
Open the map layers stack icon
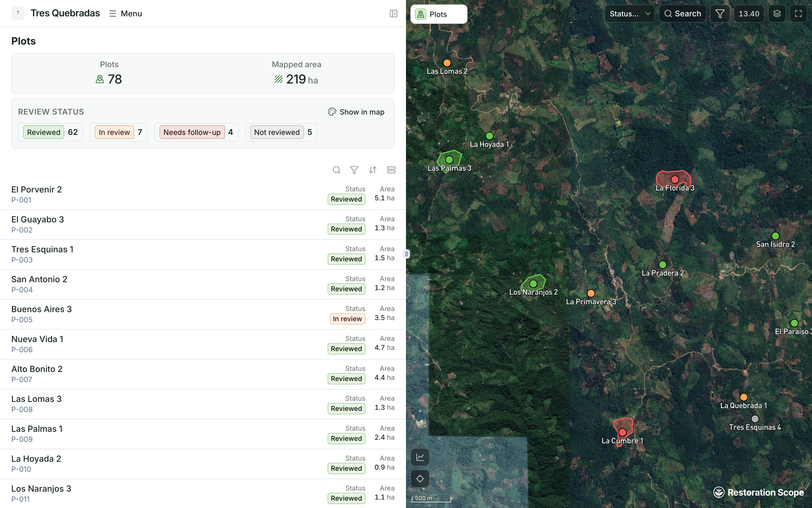(777, 14)
